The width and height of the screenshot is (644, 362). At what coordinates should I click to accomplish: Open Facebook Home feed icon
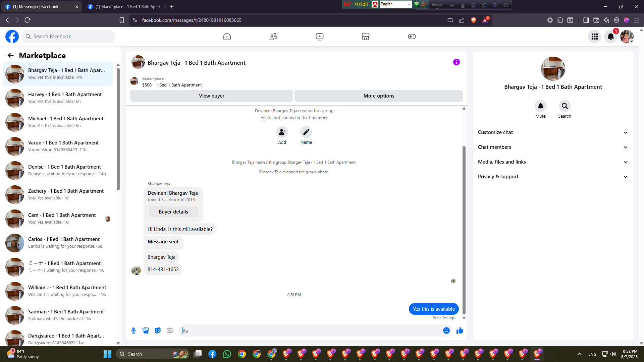[x=227, y=37]
